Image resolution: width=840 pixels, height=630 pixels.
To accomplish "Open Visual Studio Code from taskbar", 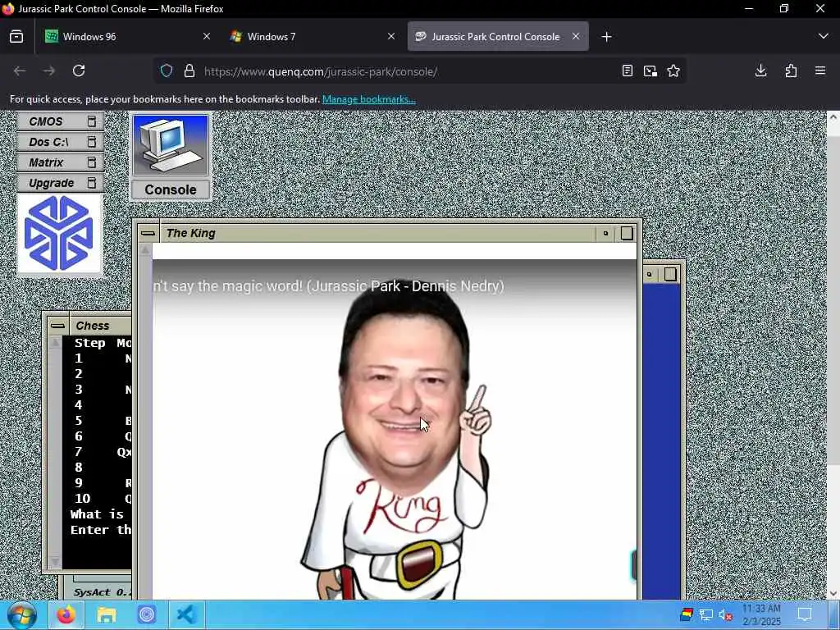I will (x=186, y=615).
